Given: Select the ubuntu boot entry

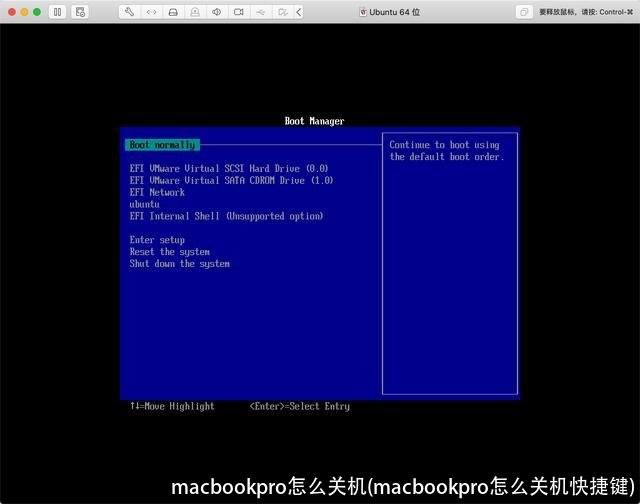Looking at the screenshot, I should (144, 204).
